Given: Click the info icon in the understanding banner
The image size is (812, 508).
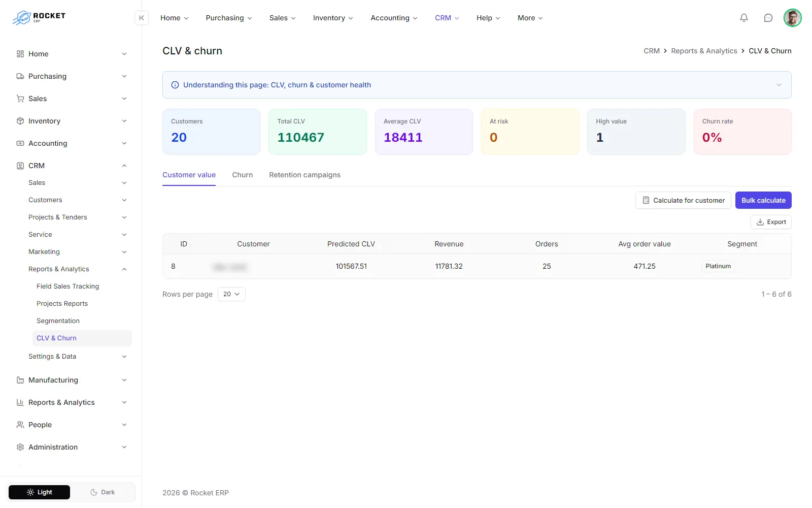Looking at the screenshot, I should click(175, 85).
